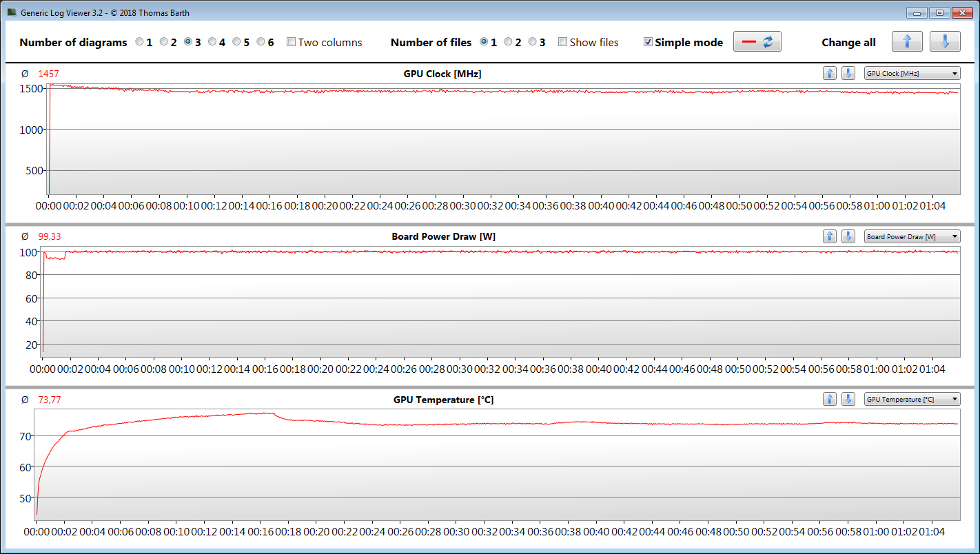Click down arrow for Board Power Draw diagram
Screen dimensions: 980x554
[x=848, y=236]
